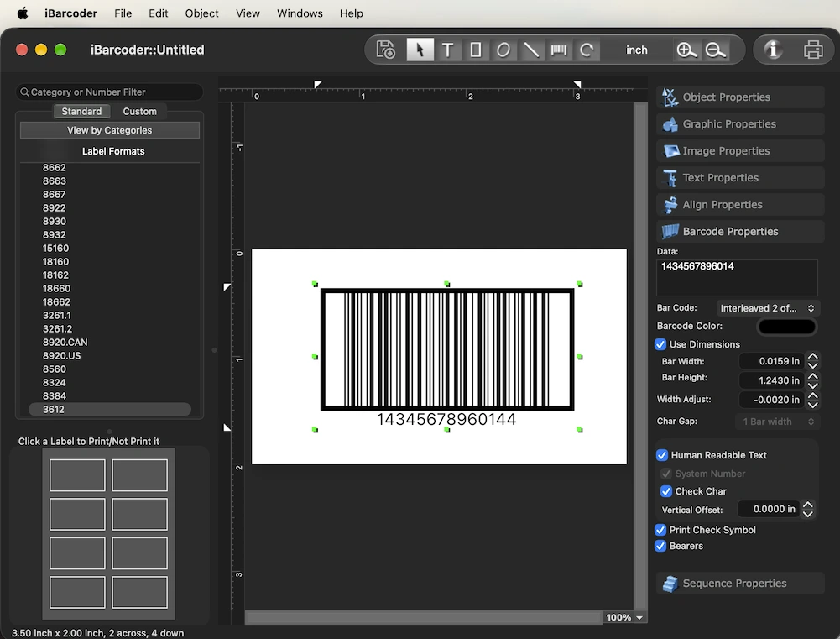Toggle the Human Readable Text checkbox

pos(662,455)
